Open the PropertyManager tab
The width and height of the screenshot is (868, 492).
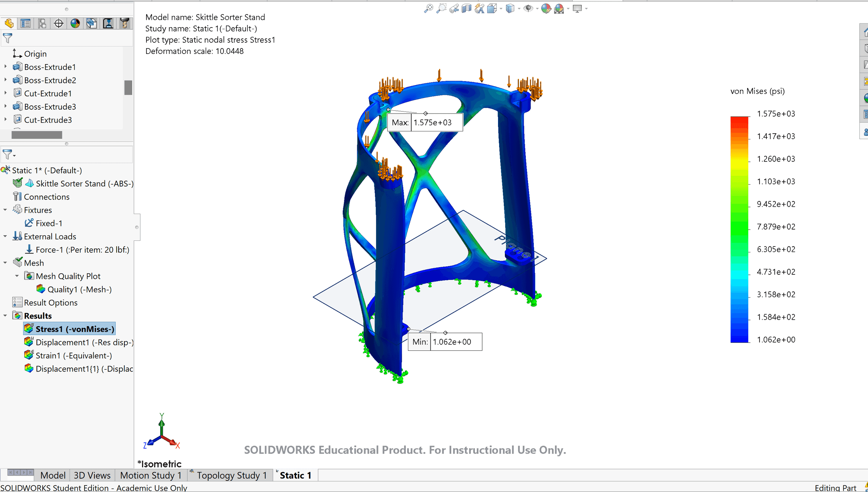pos(26,24)
